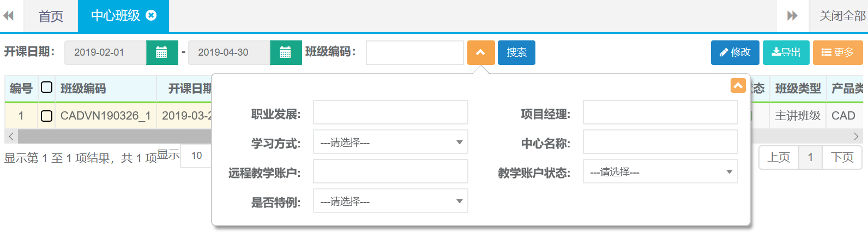The image size is (868, 232).
Task: Click the 导出 export button
Action: tap(786, 52)
